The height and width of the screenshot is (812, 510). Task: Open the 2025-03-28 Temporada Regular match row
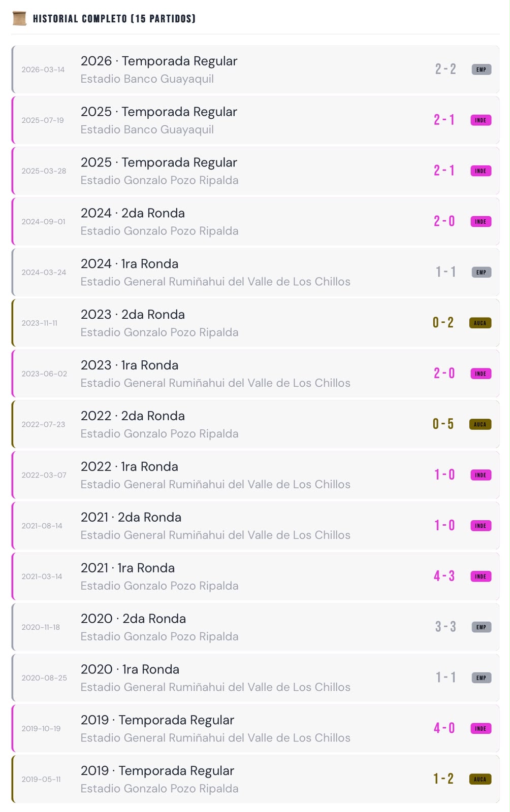256,171
